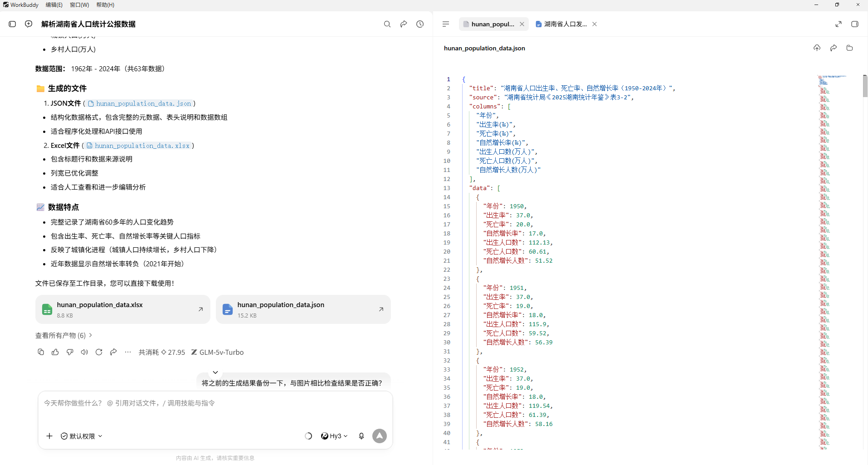Click the hunan_population_data.json inline link
Viewport: 868px width, 465px height.
(140, 103)
